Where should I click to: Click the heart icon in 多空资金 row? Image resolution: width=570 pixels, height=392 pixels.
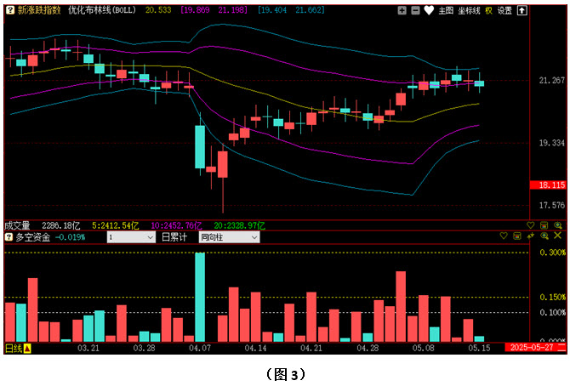(x=504, y=236)
